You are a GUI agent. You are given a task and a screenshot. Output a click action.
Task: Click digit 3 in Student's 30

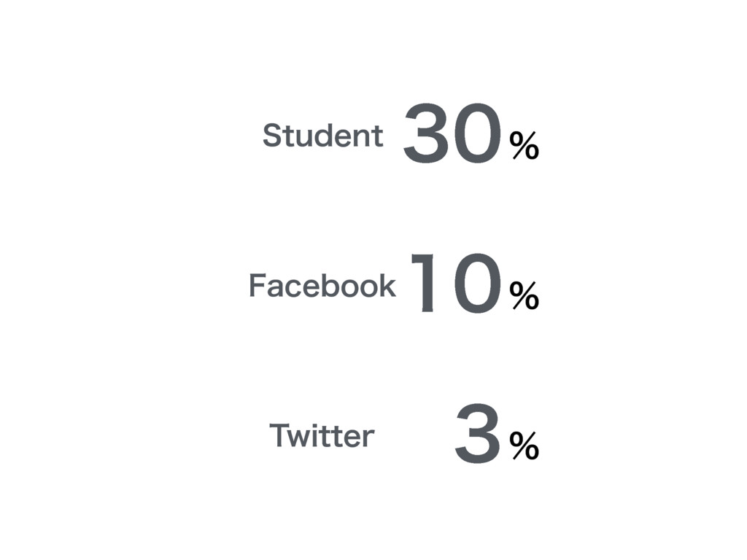pos(426,133)
